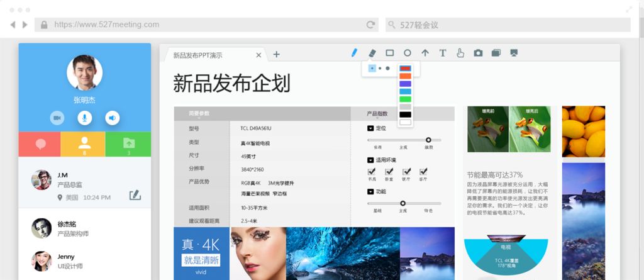This screenshot has height=280, width=644.
Task: Click the browser forward arrow
Action: pos(25,25)
